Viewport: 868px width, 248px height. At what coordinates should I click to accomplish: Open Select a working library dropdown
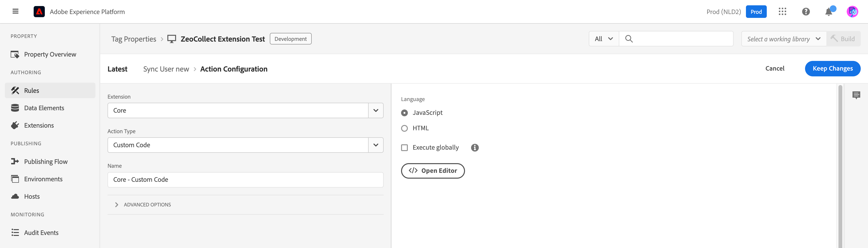point(784,39)
